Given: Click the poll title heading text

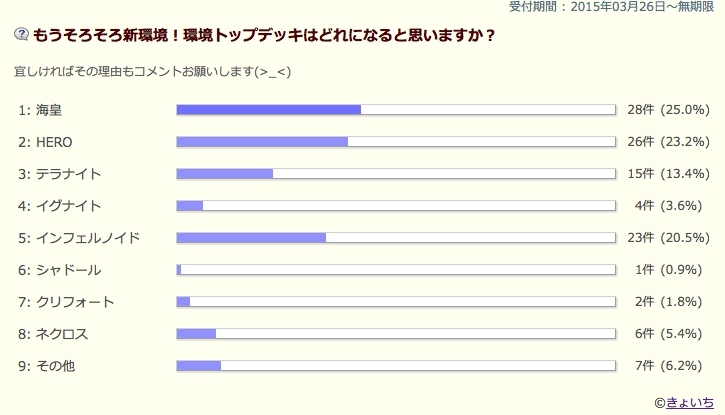Looking at the screenshot, I should (x=264, y=34).
